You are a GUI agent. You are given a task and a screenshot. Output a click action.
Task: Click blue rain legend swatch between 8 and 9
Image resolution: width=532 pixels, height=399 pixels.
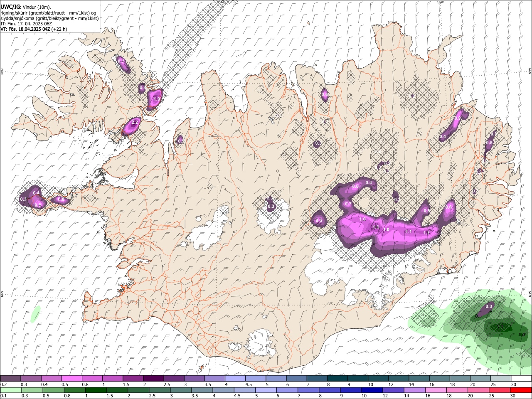330,390
